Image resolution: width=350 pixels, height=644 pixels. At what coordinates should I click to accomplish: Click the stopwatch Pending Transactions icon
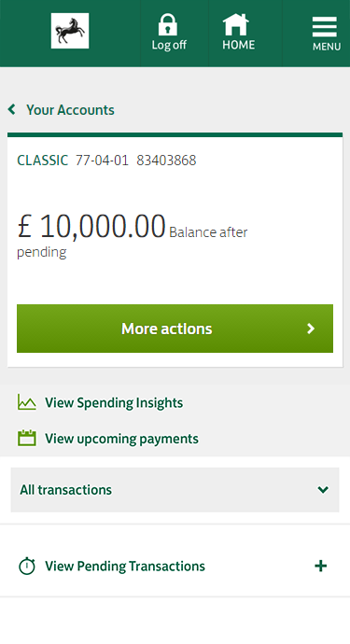click(27, 566)
